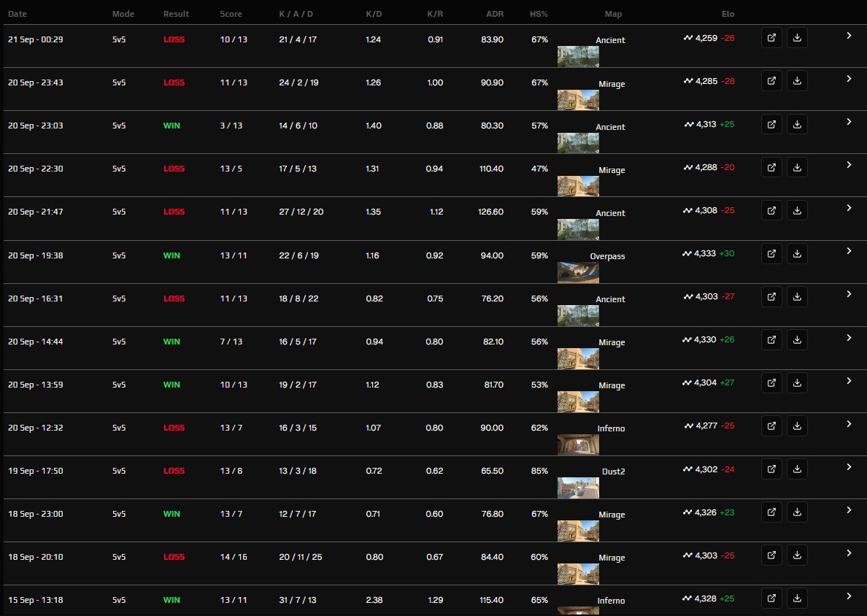Download demo for 20 Sep 14:44 match
Image resolution: width=867 pixels, height=616 pixels.
coord(797,340)
